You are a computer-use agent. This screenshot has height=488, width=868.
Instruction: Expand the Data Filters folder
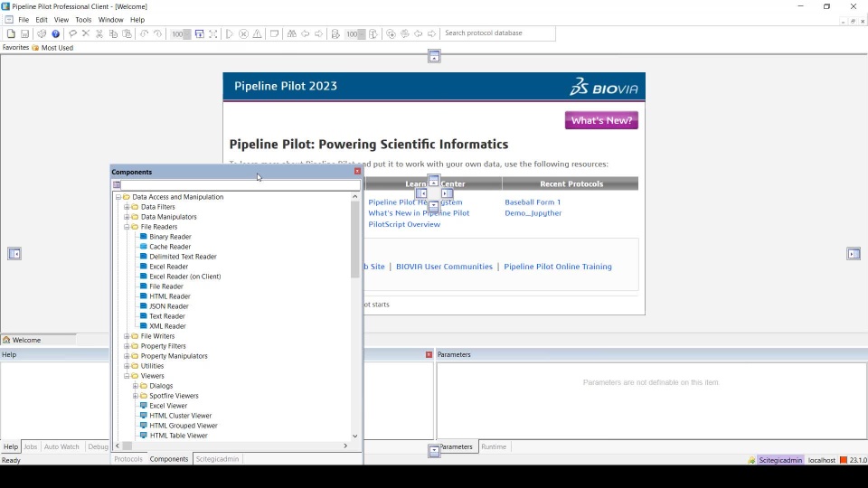pyautogui.click(x=127, y=207)
